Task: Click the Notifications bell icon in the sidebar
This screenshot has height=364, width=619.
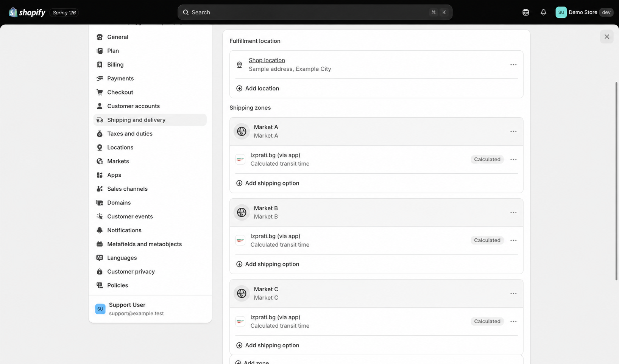Action: [x=100, y=230]
